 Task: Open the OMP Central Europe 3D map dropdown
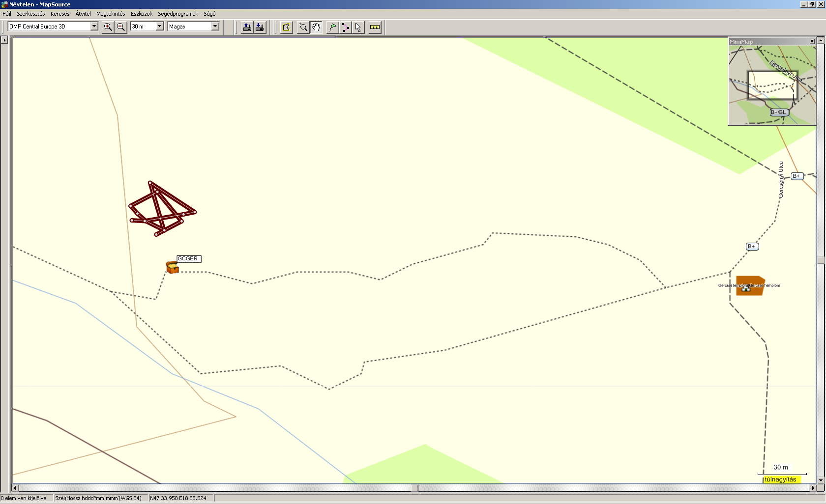(94, 27)
